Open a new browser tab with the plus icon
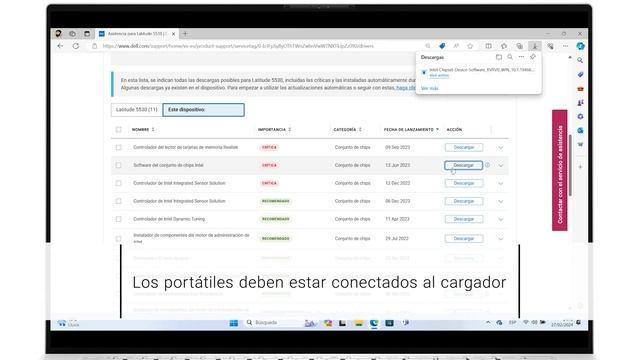This screenshot has width=640, height=360. [x=185, y=34]
